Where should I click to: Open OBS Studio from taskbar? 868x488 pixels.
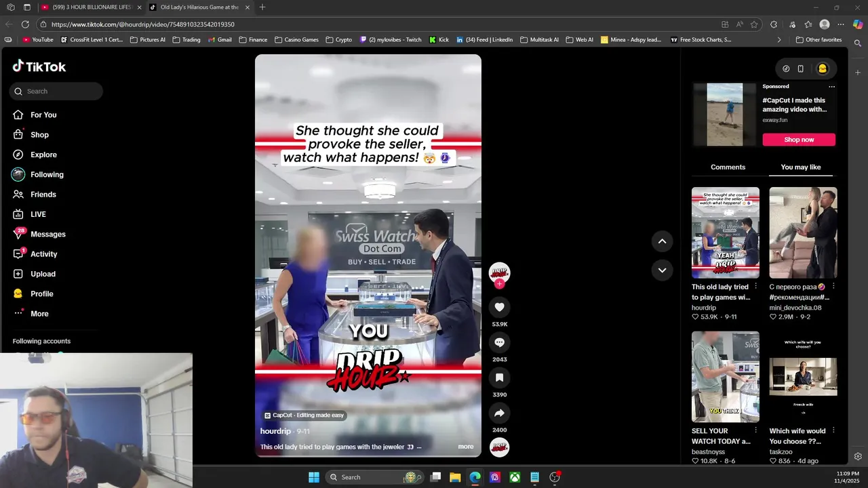[x=555, y=477]
